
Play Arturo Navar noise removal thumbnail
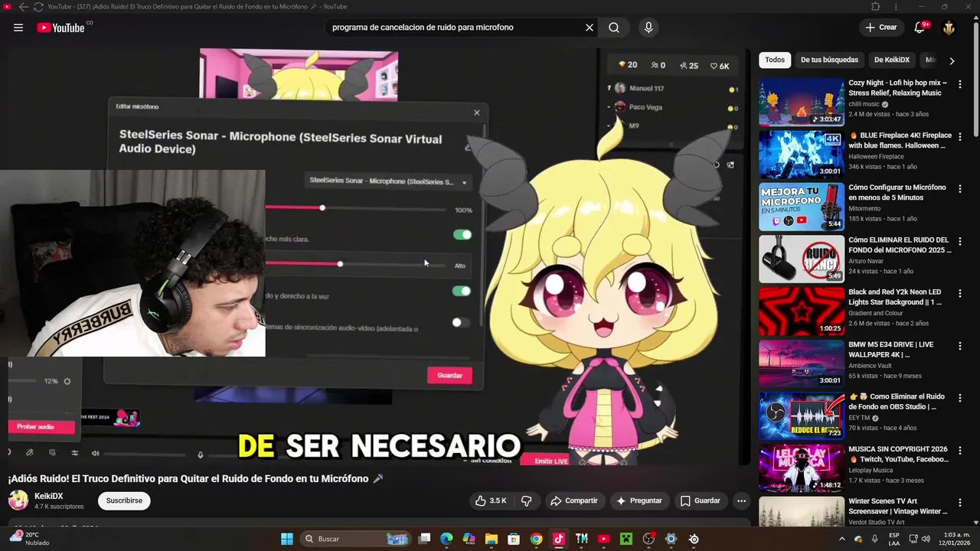pyautogui.click(x=802, y=259)
